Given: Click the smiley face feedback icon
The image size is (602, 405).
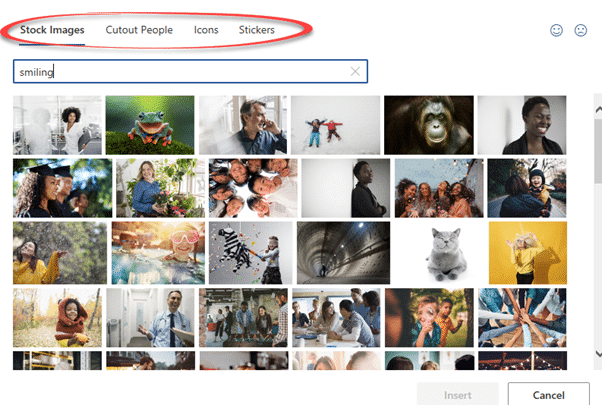Looking at the screenshot, I should coord(557,31).
